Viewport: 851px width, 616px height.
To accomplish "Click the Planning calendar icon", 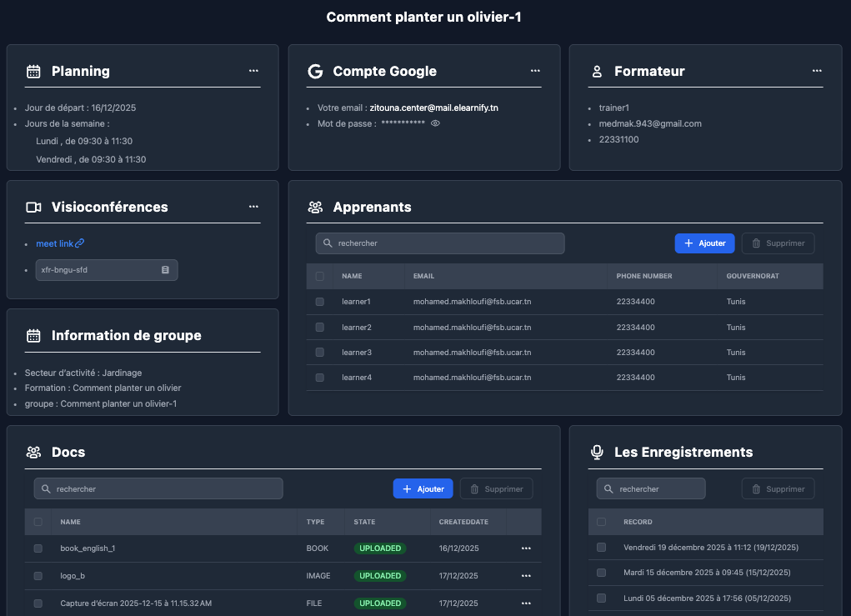I will coord(33,71).
